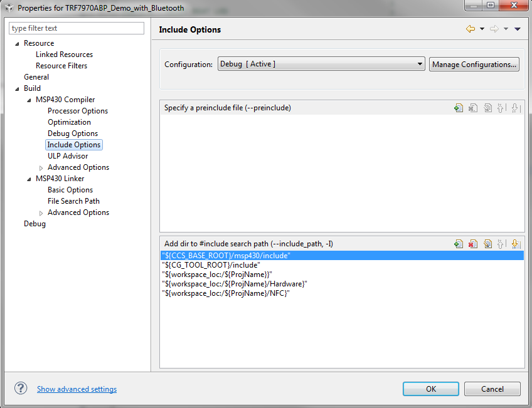Click the Move Up icon in the preinclude section
Screen dimensions: 532x408
(x=501, y=108)
